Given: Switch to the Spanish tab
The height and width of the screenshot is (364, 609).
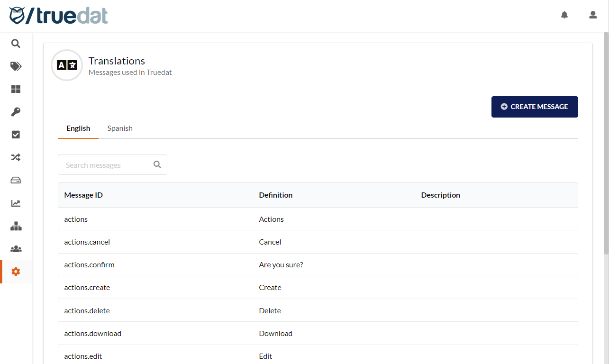Looking at the screenshot, I should click(x=120, y=128).
